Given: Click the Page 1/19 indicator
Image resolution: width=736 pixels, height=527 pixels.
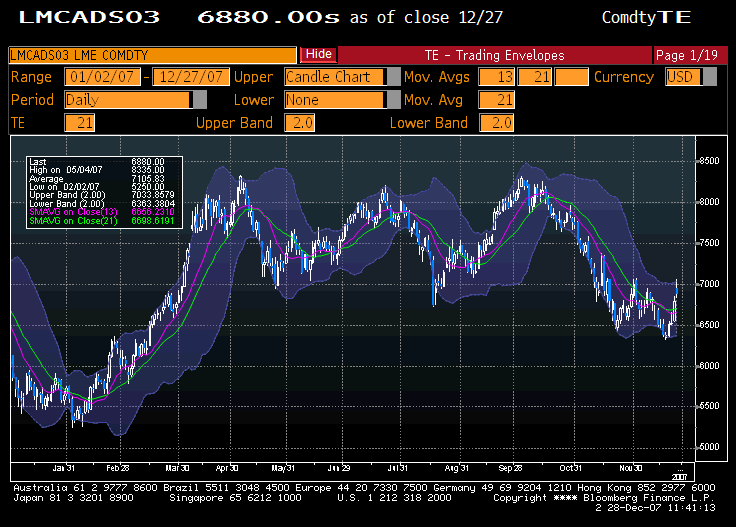Looking at the screenshot, I should [x=683, y=55].
